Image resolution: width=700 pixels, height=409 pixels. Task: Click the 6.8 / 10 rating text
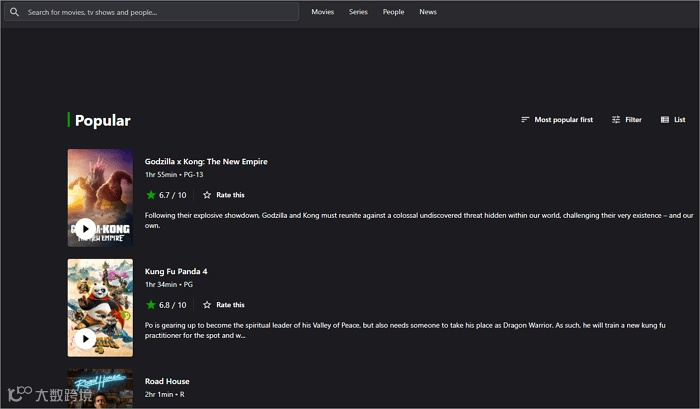[x=172, y=305]
